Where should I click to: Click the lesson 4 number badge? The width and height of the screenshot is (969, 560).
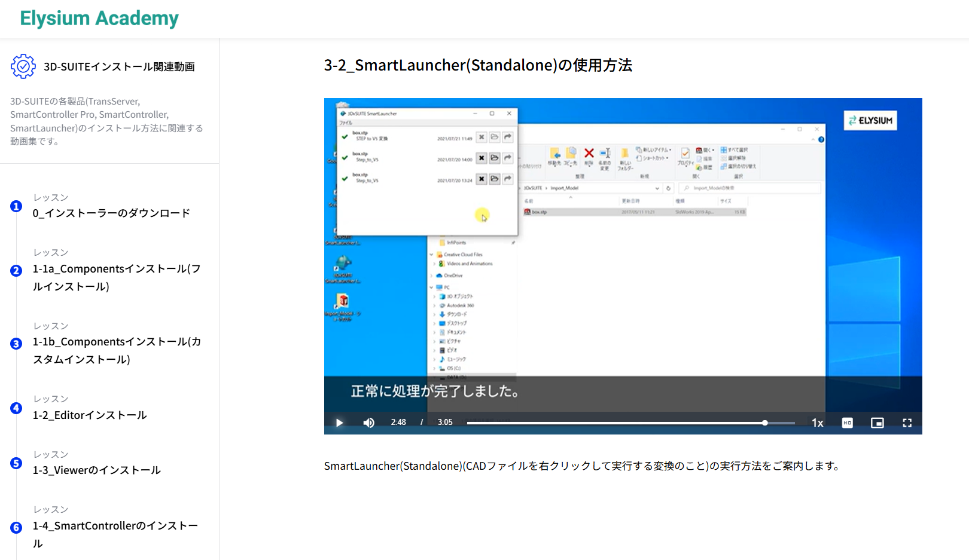pyautogui.click(x=16, y=408)
